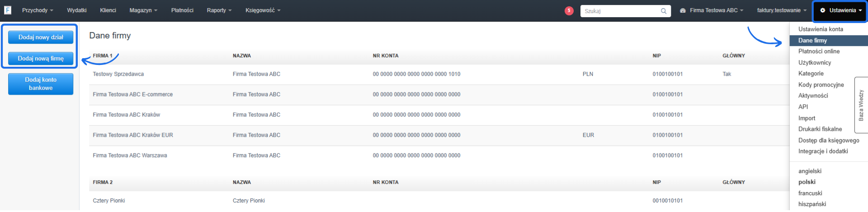The image size is (868, 212).
Task: Click the EUR currency cell
Action: (588, 135)
